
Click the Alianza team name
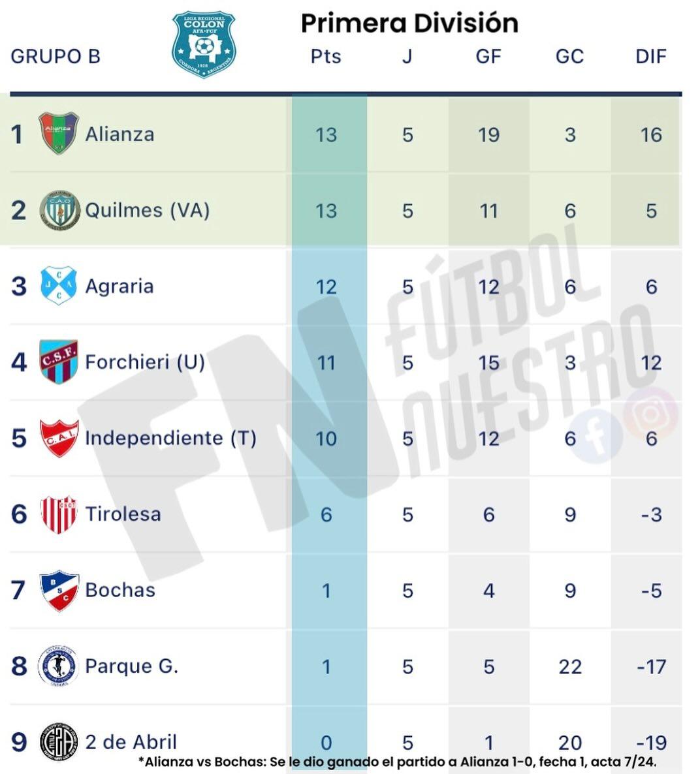pos(120,134)
